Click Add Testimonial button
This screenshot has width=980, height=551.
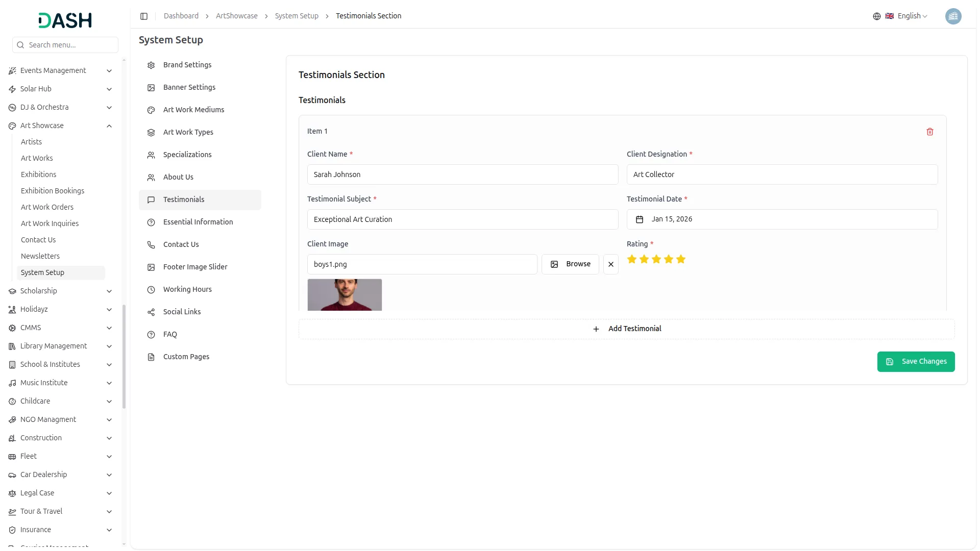coord(626,329)
